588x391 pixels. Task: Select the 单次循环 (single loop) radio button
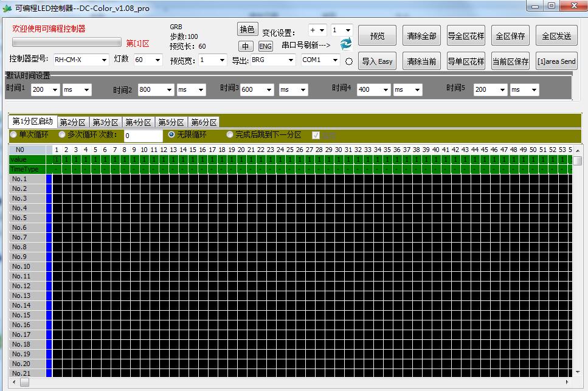(x=13, y=134)
